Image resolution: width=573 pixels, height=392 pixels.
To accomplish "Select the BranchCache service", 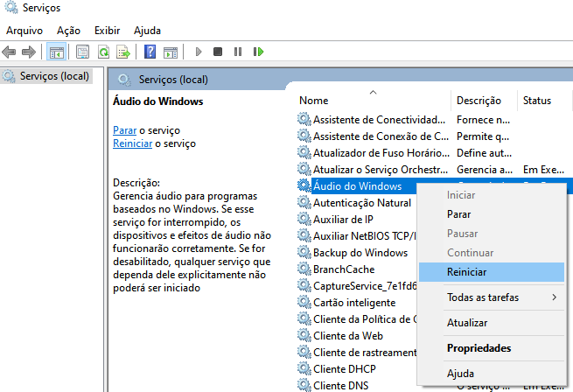I will tap(344, 269).
